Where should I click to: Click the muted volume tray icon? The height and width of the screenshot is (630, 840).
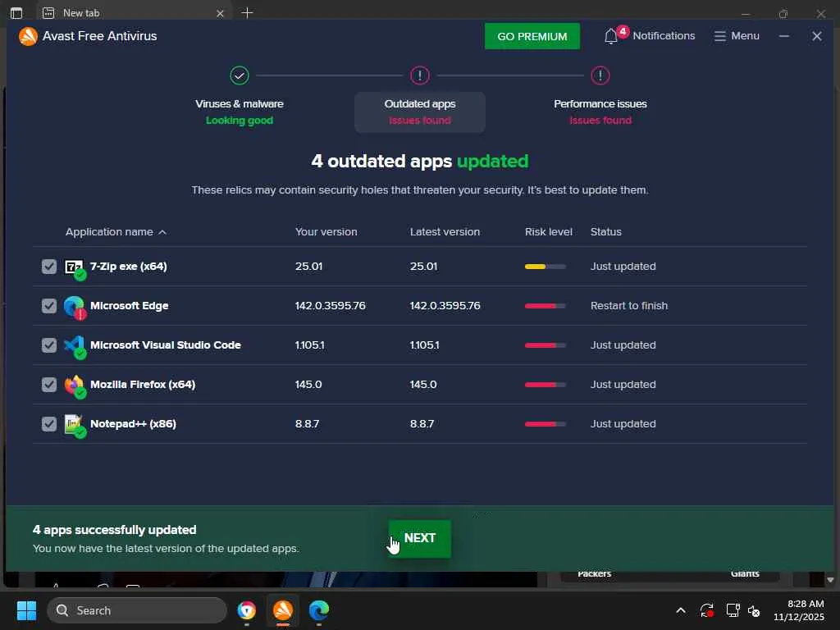tap(754, 610)
